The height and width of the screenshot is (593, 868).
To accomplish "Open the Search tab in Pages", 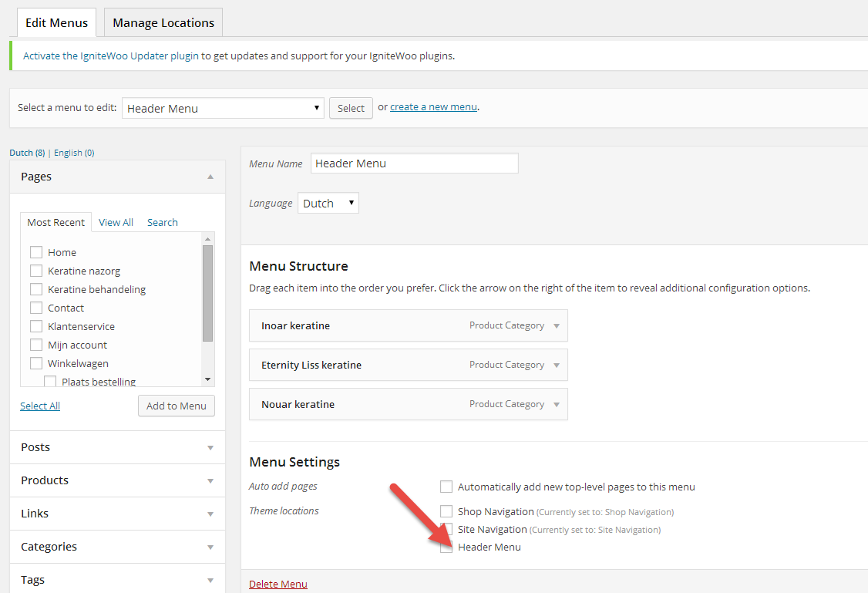I will [162, 222].
